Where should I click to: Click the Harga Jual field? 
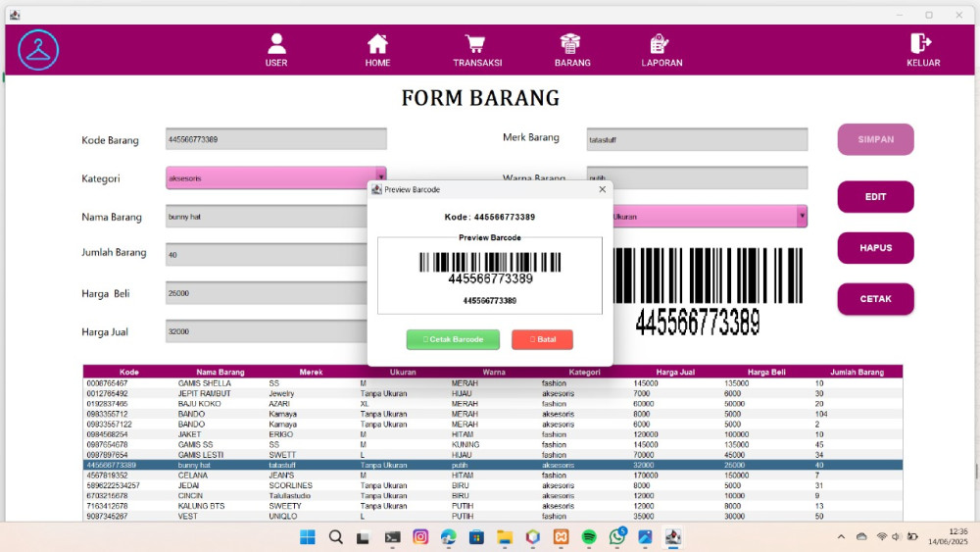pyautogui.click(x=267, y=331)
